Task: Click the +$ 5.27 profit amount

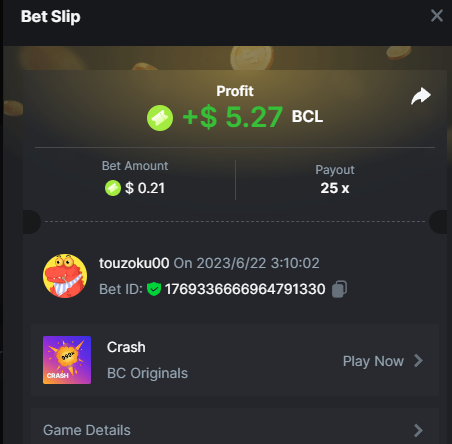Action: pos(233,117)
